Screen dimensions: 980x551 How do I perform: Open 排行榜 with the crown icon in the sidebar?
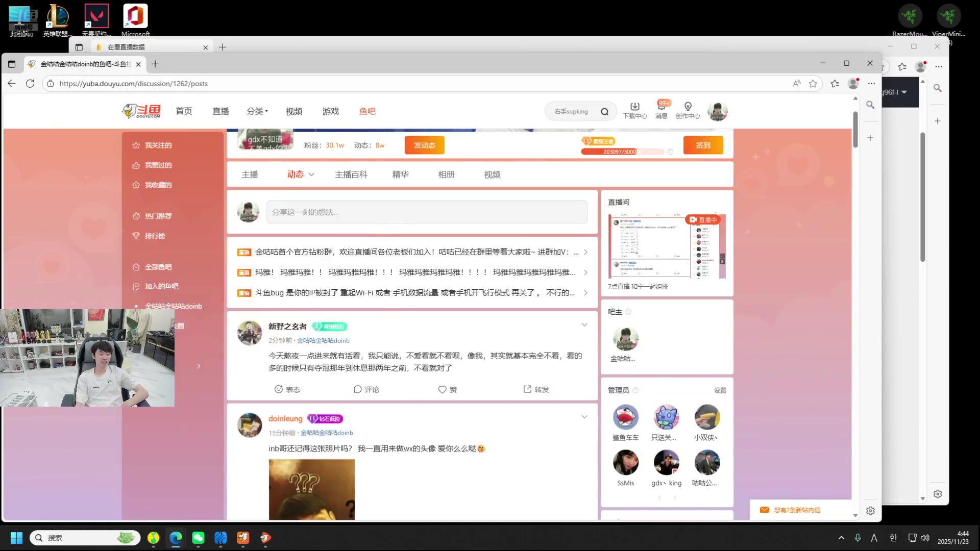155,235
